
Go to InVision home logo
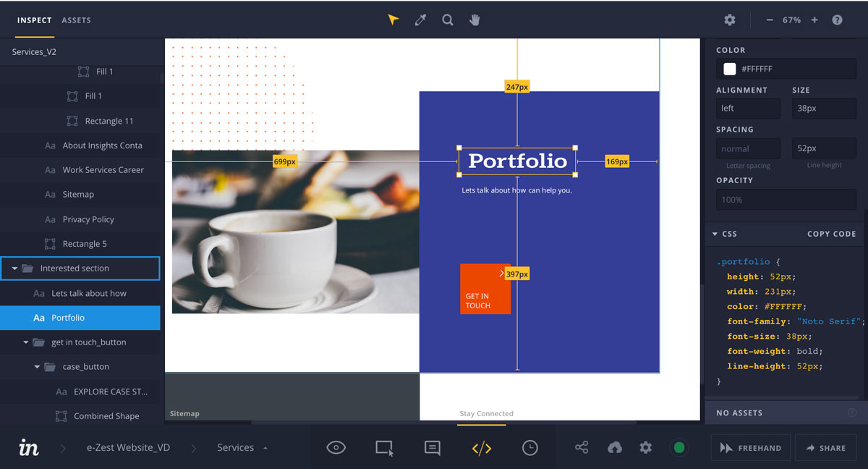pyautogui.click(x=29, y=447)
